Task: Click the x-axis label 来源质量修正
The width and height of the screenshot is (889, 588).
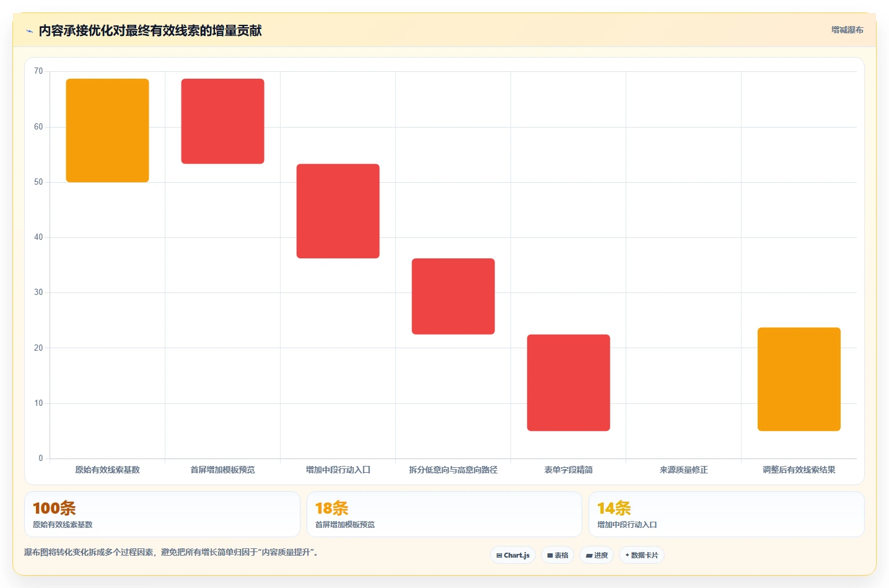Action: [684, 470]
